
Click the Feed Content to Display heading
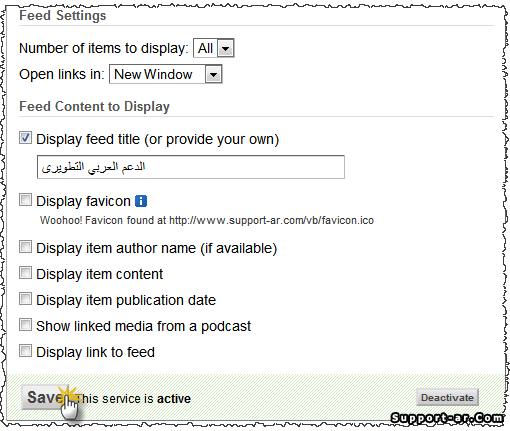tap(94, 107)
